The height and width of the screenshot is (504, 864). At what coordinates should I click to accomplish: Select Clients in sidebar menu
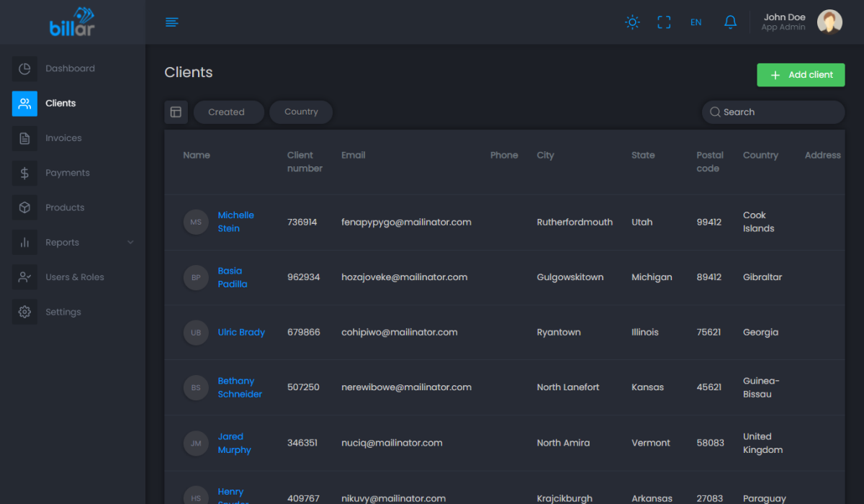(x=60, y=103)
